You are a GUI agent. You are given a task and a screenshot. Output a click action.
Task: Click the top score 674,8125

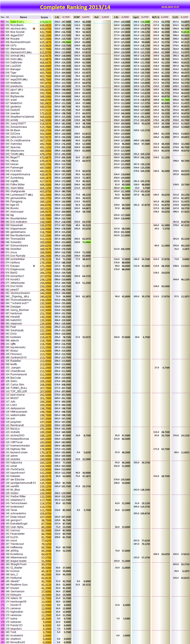(46, 22)
